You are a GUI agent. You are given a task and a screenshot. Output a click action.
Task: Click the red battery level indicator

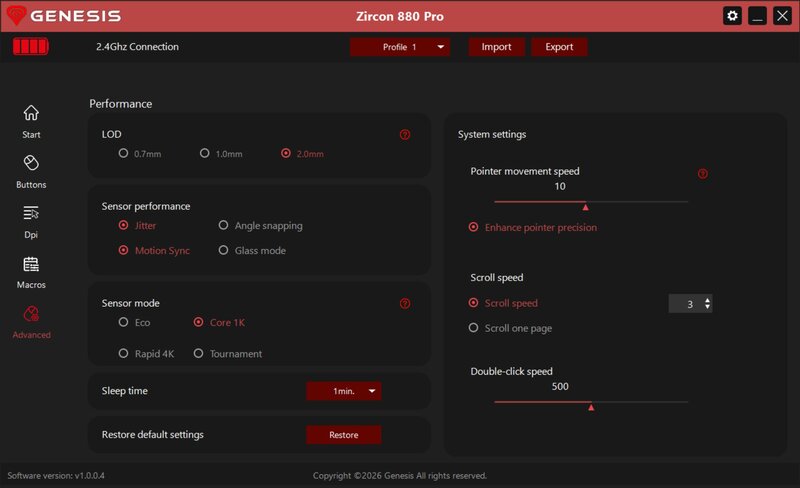(x=31, y=46)
